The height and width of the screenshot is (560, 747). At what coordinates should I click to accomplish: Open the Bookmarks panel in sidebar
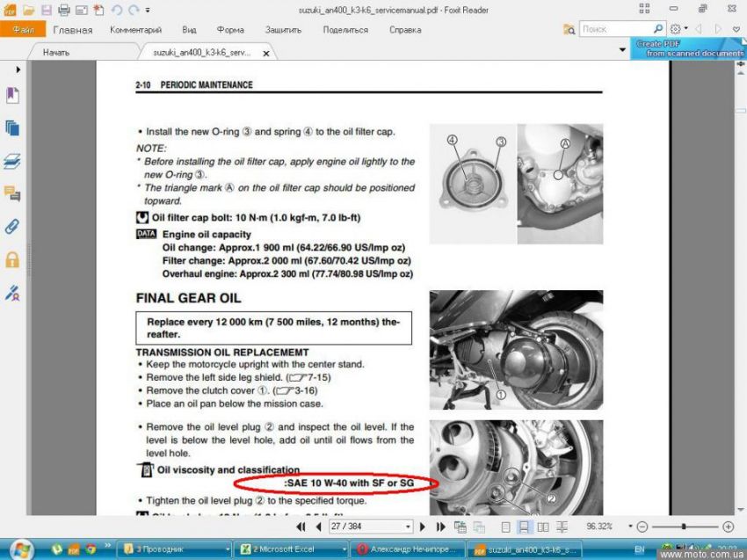(x=12, y=95)
